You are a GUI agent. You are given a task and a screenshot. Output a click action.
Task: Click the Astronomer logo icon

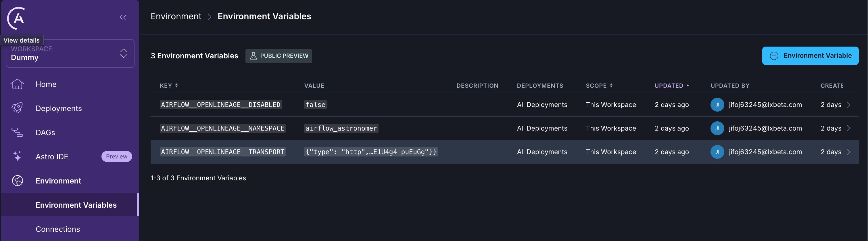[x=16, y=18]
